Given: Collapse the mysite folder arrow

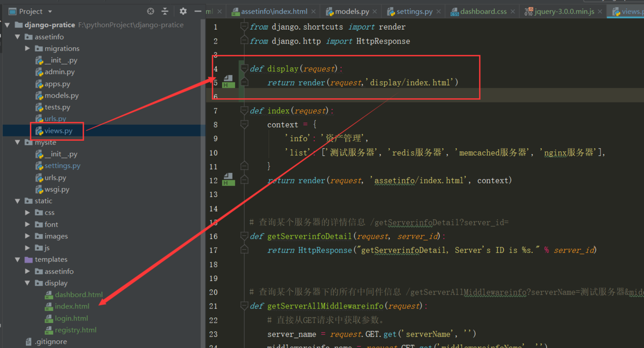Looking at the screenshot, I should pyautogui.click(x=18, y=142).
